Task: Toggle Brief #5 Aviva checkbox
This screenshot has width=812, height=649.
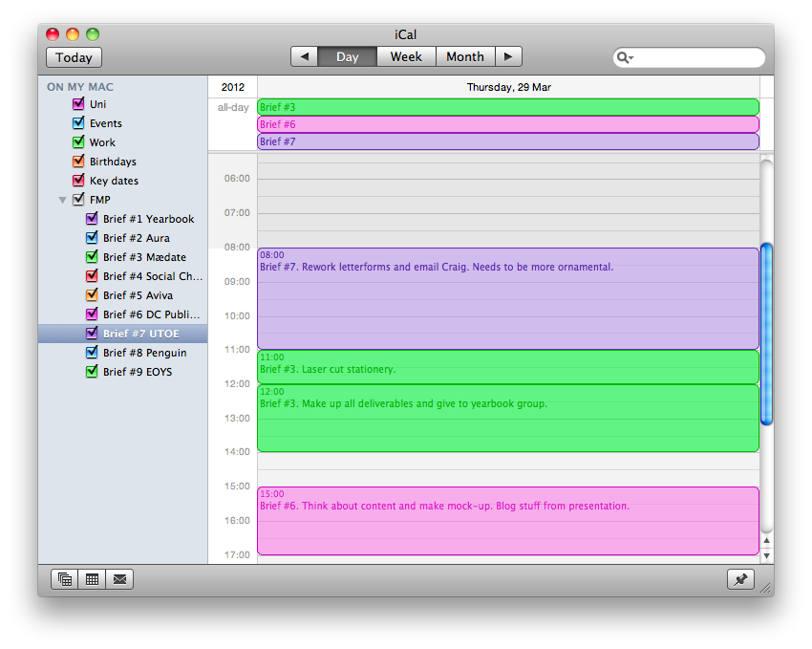Action: pos(92,294)
